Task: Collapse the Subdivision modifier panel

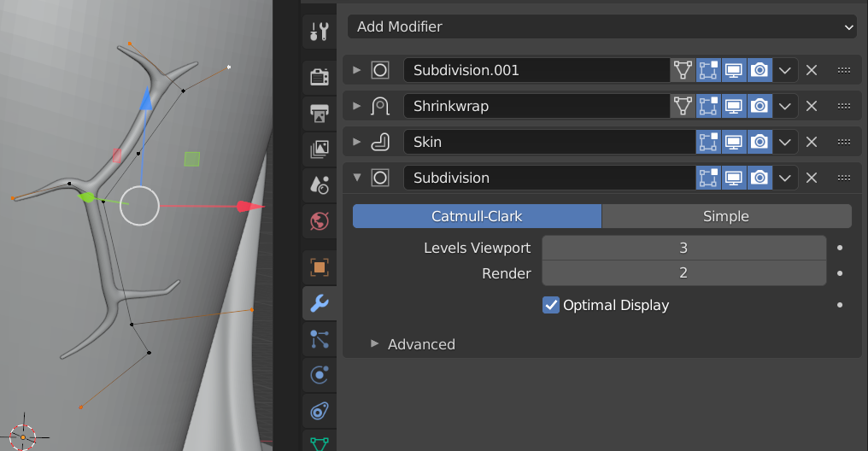Action: pyautogui.click(x=357, y=178)
